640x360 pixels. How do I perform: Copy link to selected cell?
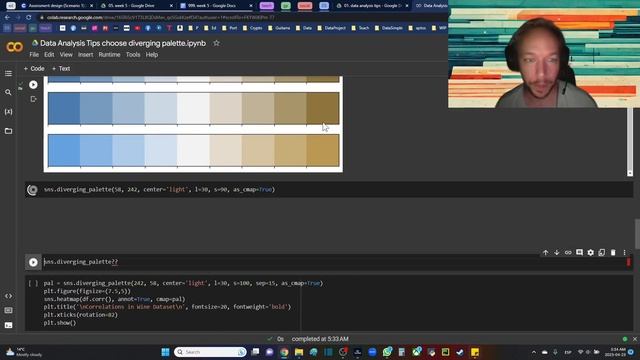click(568, 253)
